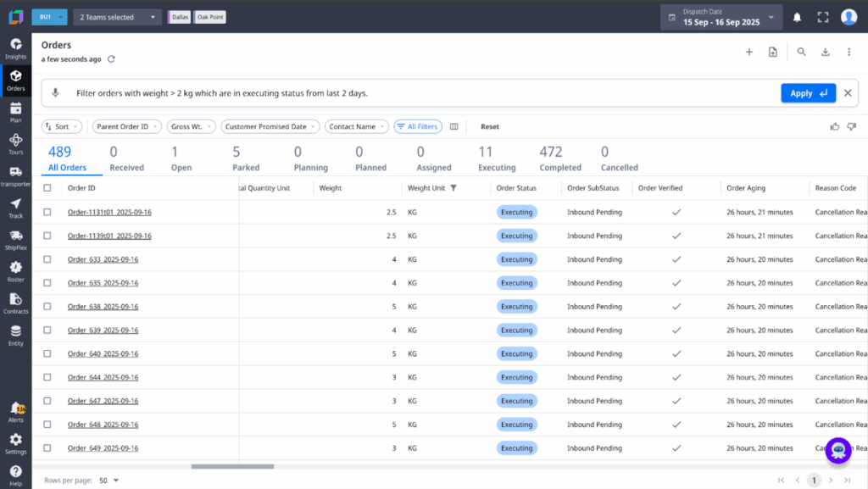Click the voice input microphone in filter bar
This screenshot has width=868, height=489.
56,93
